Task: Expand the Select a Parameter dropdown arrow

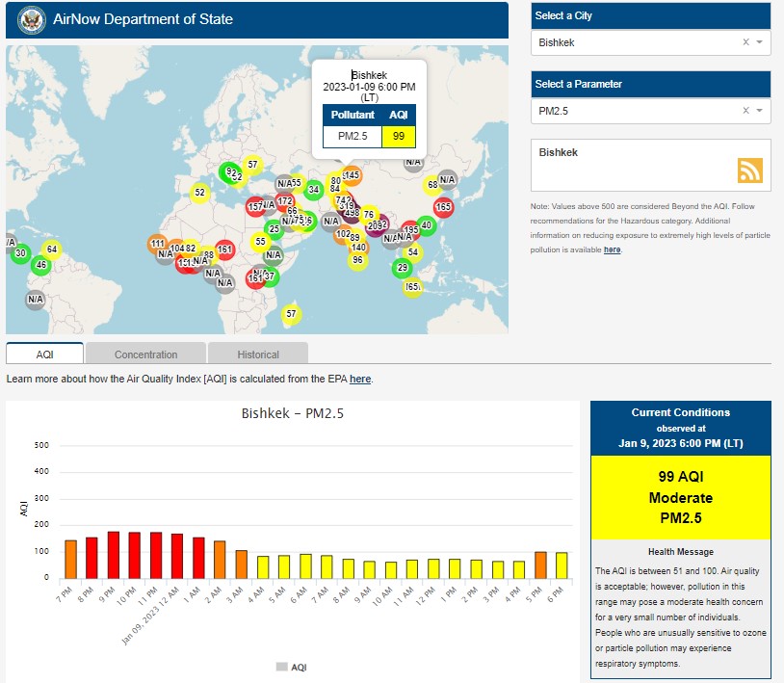Action: tap(759, 112)
